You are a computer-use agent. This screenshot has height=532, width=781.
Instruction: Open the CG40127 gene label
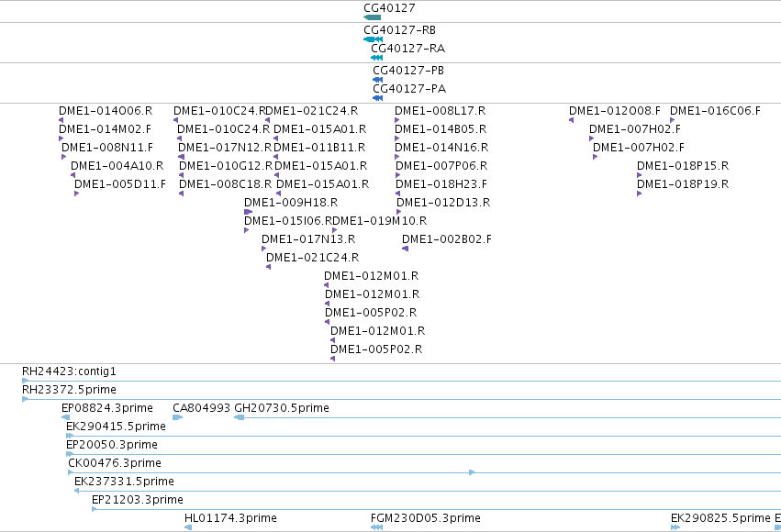point(389,8)
